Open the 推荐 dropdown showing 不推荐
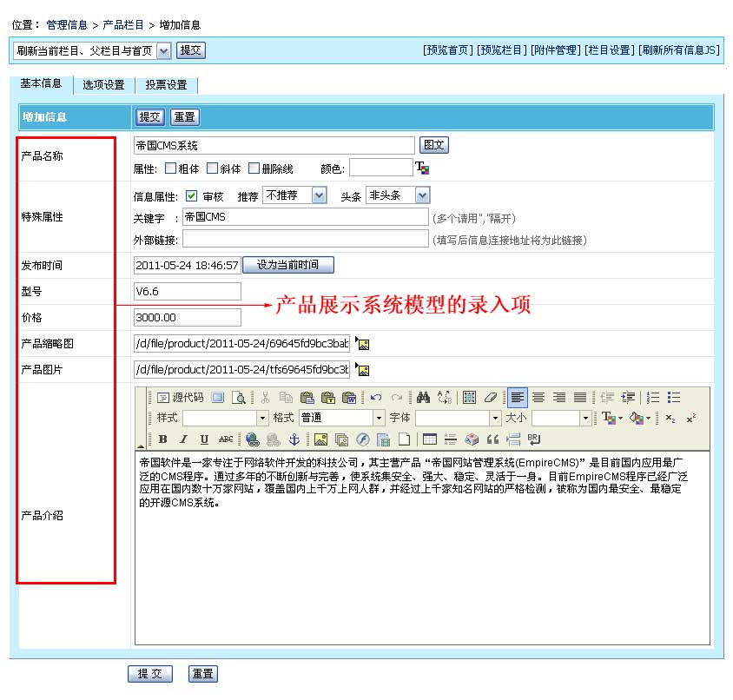 coord(294,196)
